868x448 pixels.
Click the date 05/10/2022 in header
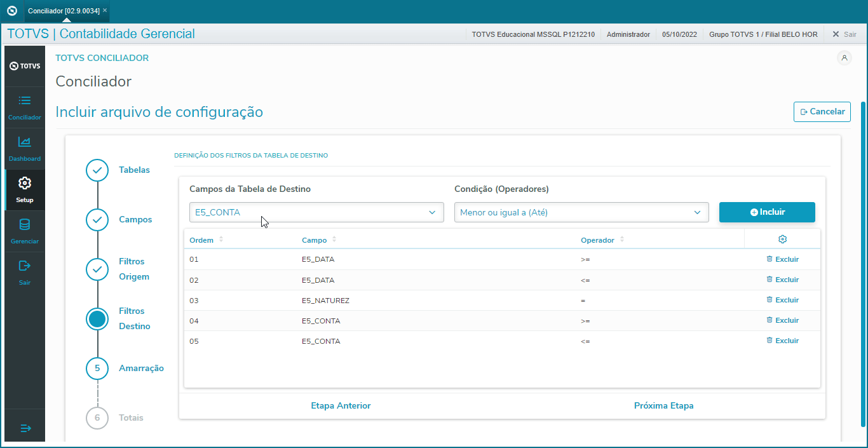click(x=680, y=34)
